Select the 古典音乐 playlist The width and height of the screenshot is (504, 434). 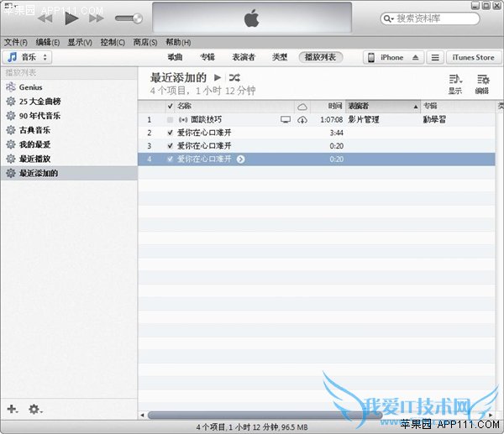click(69, 130)
